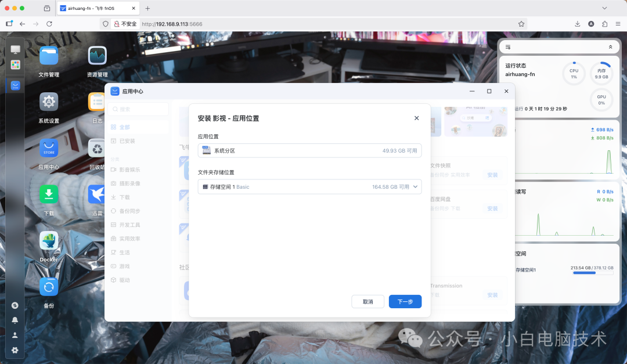
Task: Select the 系统分区 application location field
Action: [309, 151]
